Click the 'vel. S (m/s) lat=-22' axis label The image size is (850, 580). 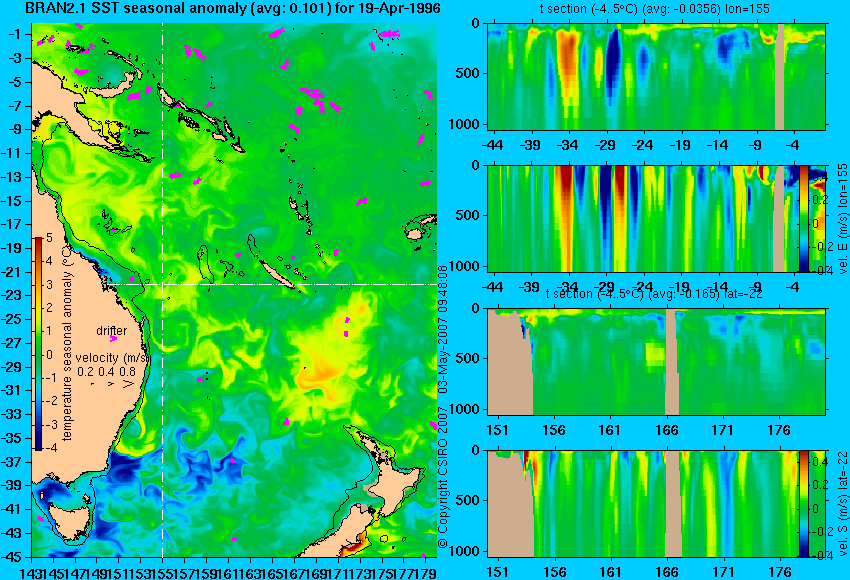click(842, 504)
